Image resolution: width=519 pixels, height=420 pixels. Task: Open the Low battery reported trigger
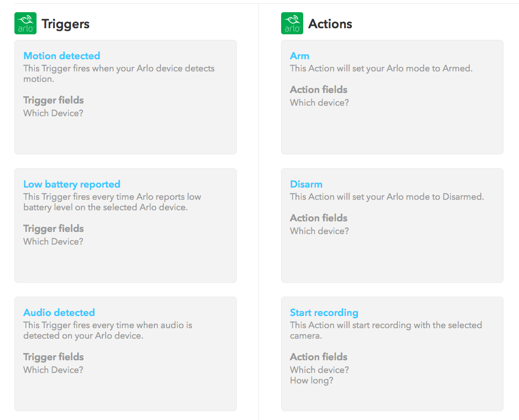tap(72, 184)
